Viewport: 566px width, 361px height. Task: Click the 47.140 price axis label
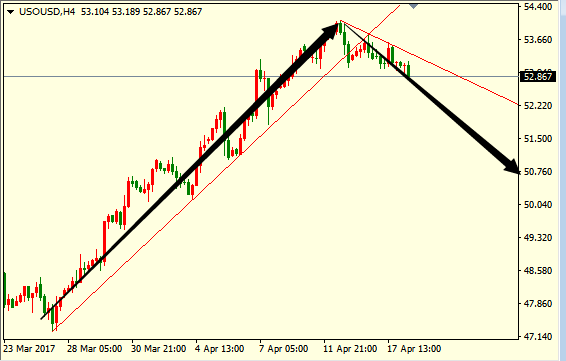click(x=538, y=337)
